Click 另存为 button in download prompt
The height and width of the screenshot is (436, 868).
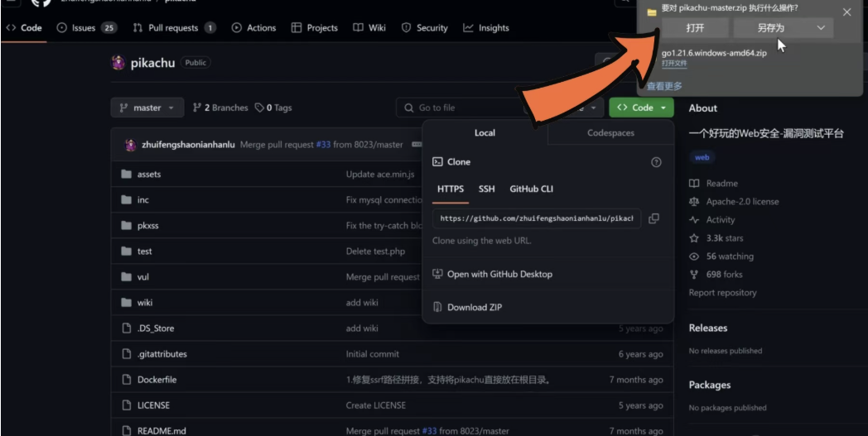click(x=771, y=28)
